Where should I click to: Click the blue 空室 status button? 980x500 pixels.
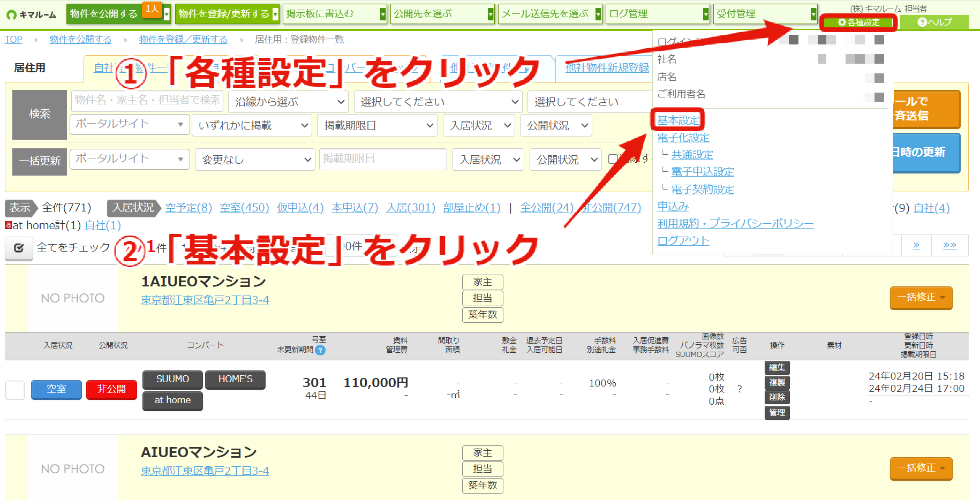click(56, 389)
